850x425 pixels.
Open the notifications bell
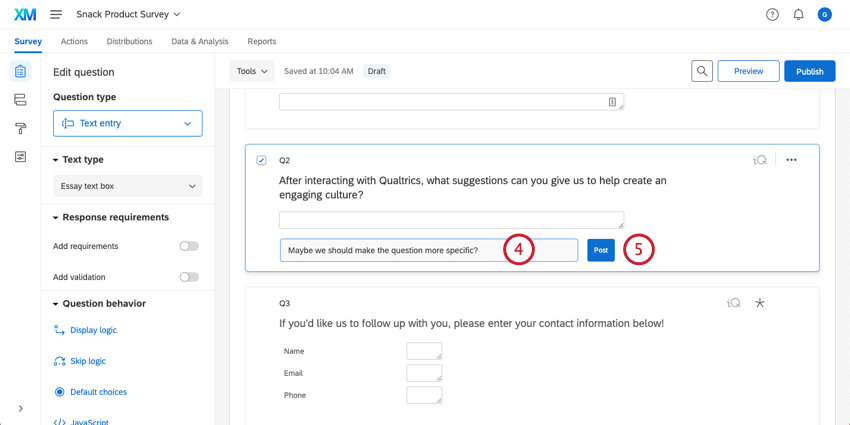(798, 15)
